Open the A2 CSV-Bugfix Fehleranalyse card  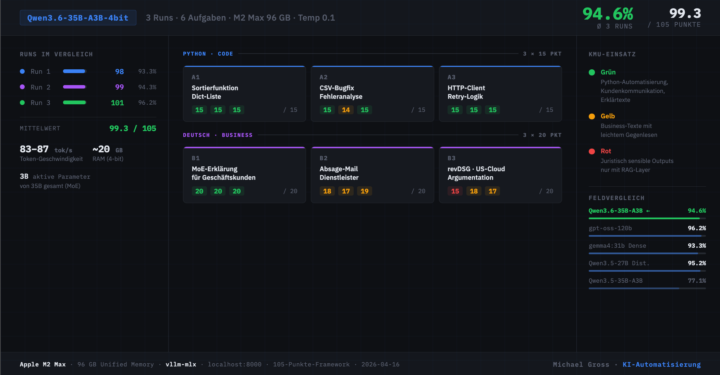(x=372, y=94)
